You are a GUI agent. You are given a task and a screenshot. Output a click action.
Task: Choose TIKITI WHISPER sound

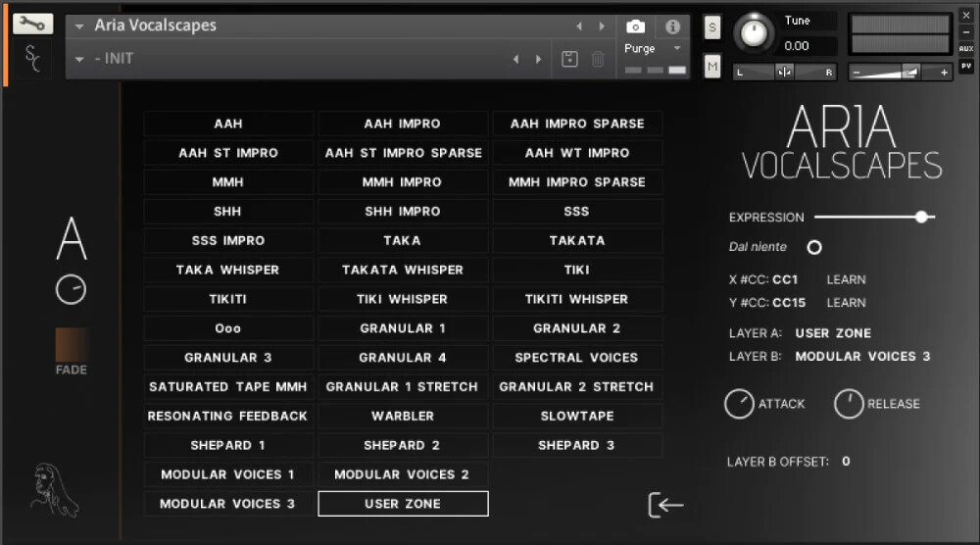[x=577, y=299]
